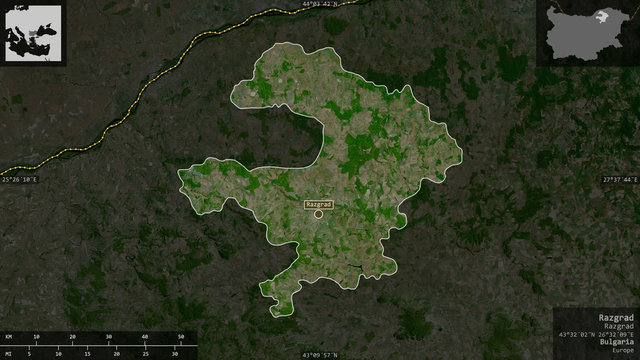Click the Razgrad city label
This screenshot has height=360, width=640.
click(x=318, y=204)
